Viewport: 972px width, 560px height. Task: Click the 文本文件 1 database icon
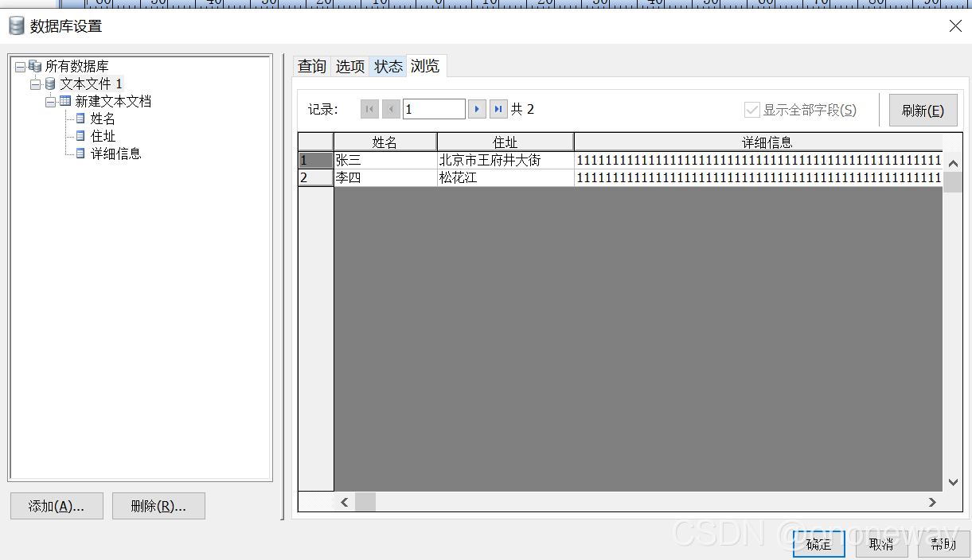[50, 84]
